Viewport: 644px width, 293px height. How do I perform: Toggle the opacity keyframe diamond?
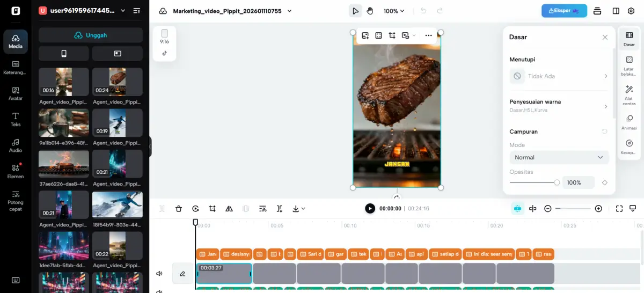coord(605,182)
